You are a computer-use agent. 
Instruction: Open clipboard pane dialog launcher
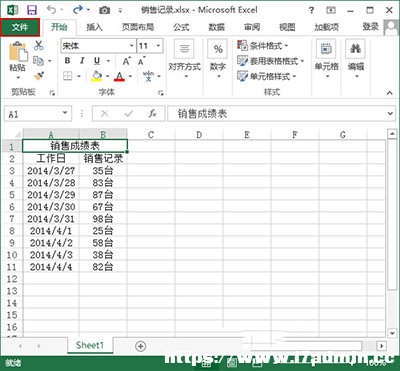(x=52, y=93)
